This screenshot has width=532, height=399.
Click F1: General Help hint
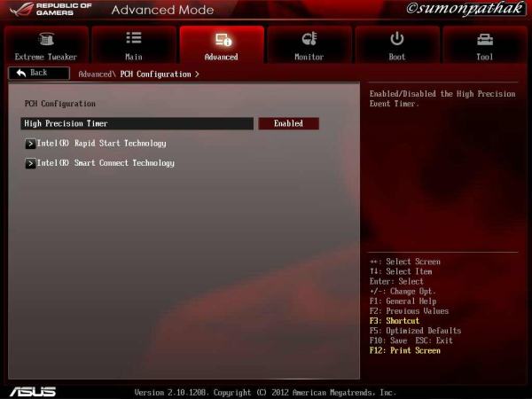point(403,301)
